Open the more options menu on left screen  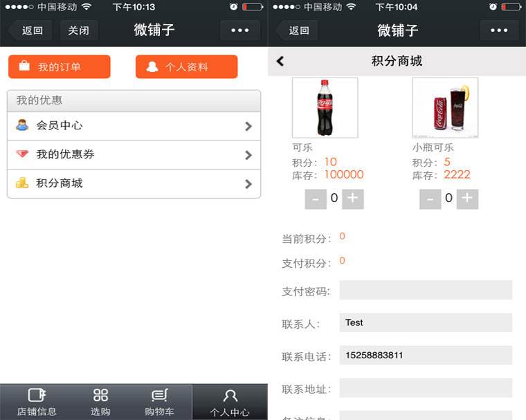tap(239, 30)
